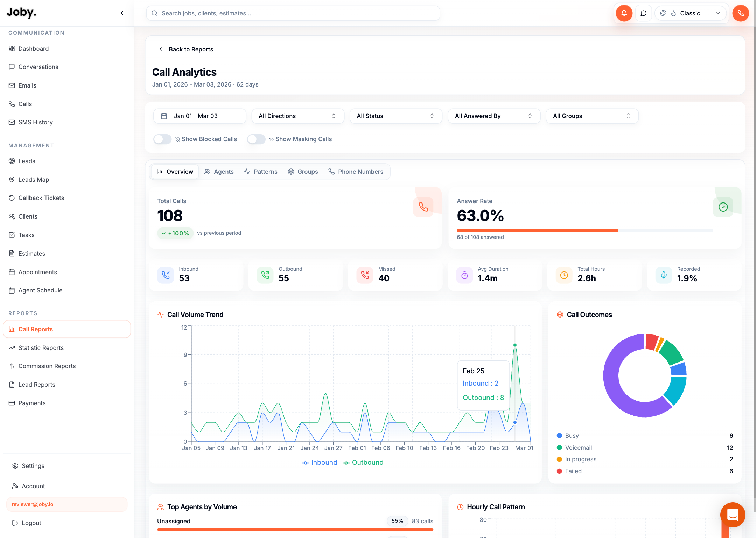Screen dimensions: 756x538
Task: Click the orange phone dialer icon
Action: (741, 13)
